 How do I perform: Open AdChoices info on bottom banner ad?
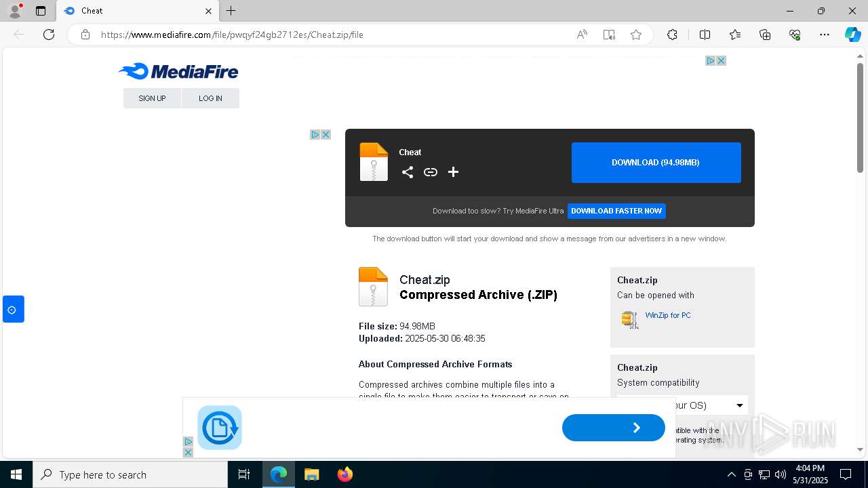189,441
